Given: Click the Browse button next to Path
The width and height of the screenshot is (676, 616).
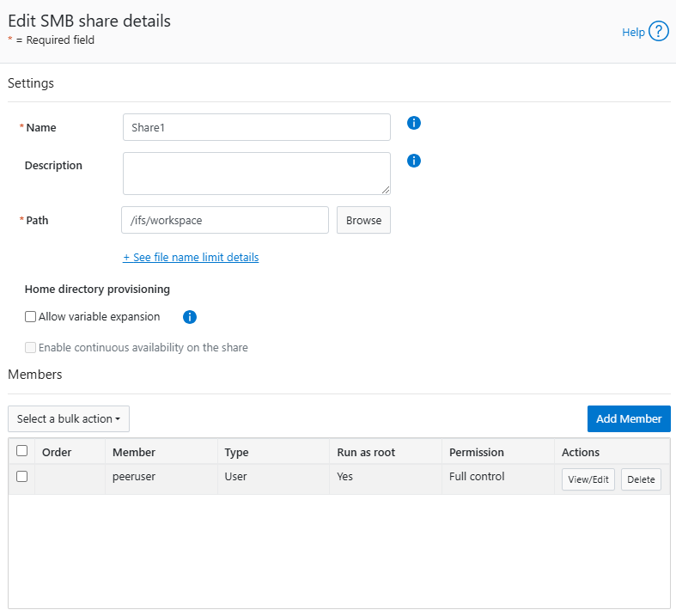Looking at the screenshot, I should pyautogui.click(x=363, y=220).
